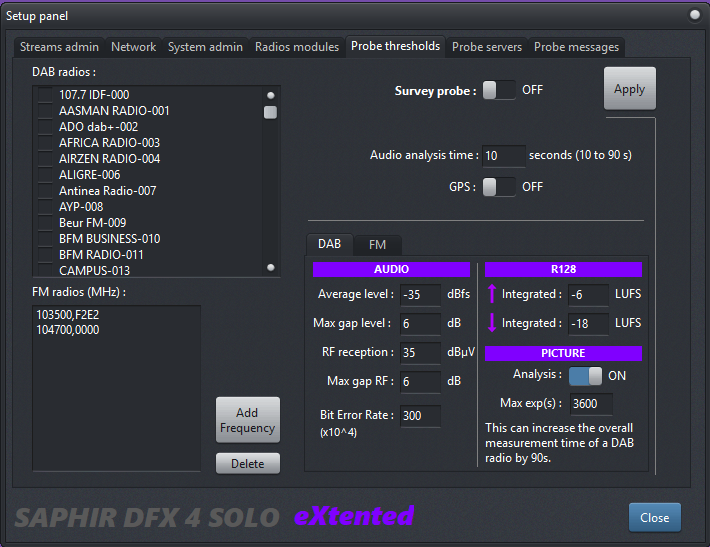Switch to the Probe servers tab
The image size is (710, 547).
pos(487,47)
